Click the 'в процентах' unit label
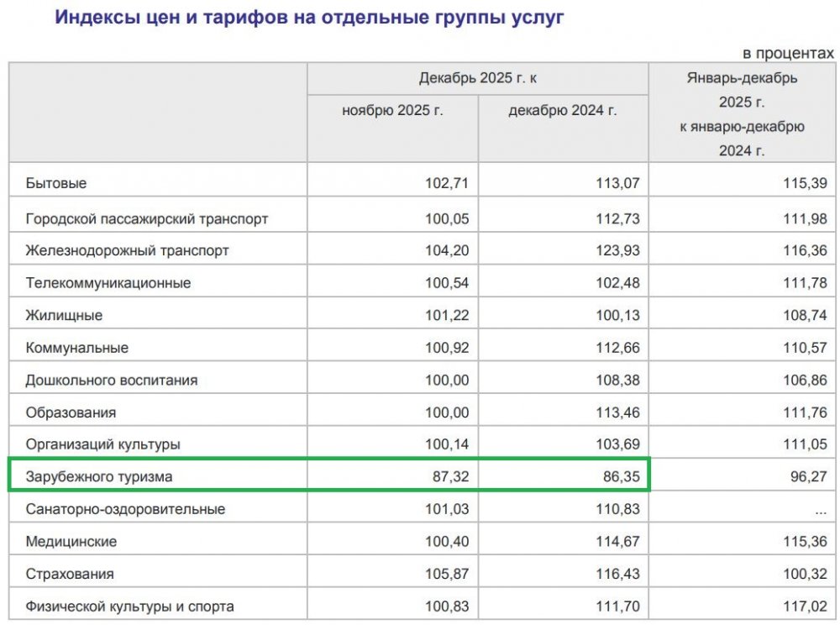The image size is (840, 625). pyautogui.click(x=788, y=53)
